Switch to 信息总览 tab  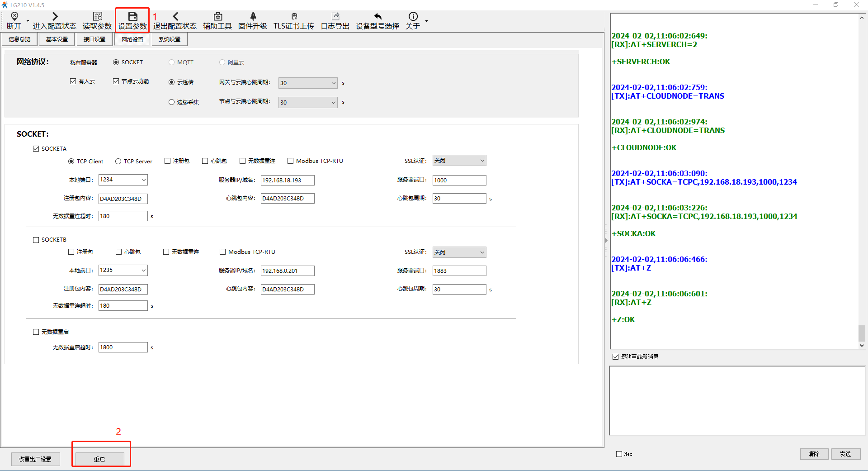(x=19, y=39)
